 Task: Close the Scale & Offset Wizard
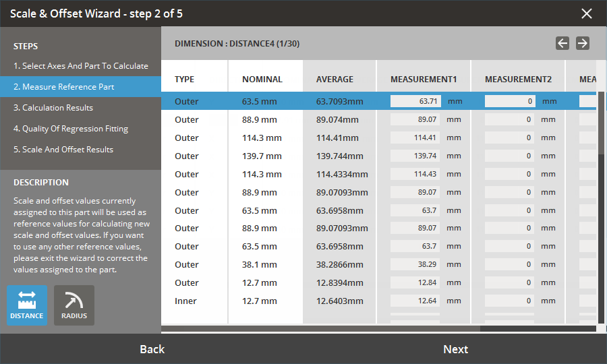click(x=587, y=13)
